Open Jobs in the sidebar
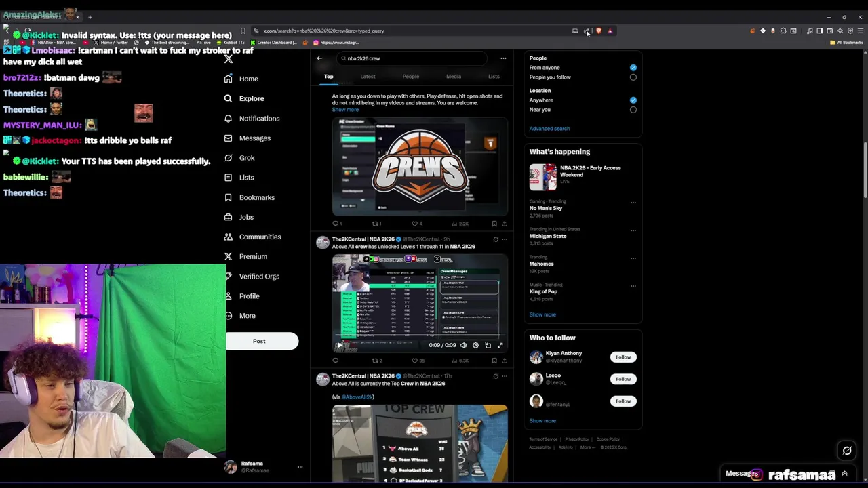 pos(239,217)
